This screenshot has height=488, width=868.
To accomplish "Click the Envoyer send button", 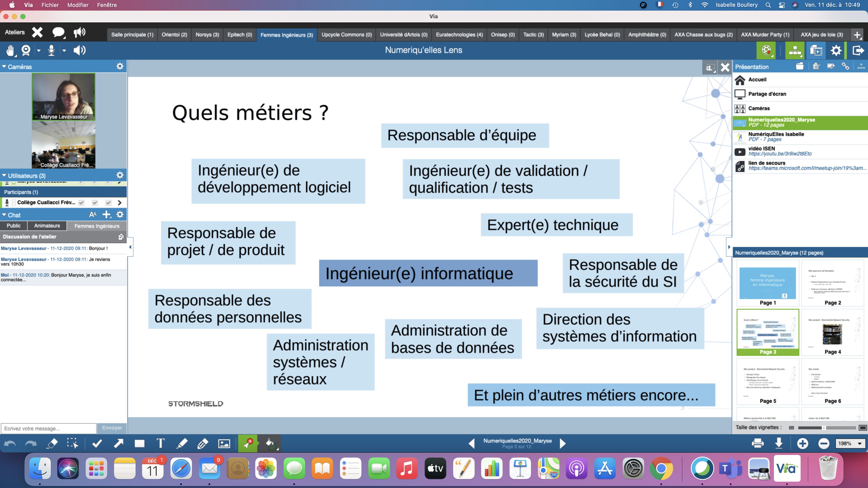I will tap(112, 428).
